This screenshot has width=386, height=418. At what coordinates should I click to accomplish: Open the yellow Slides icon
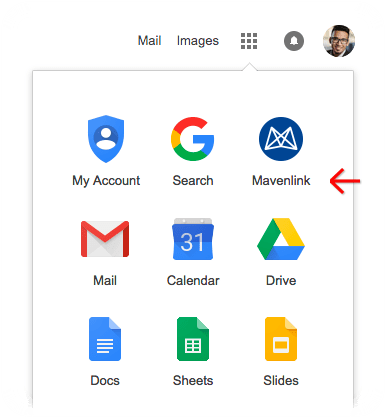[281, 339]
